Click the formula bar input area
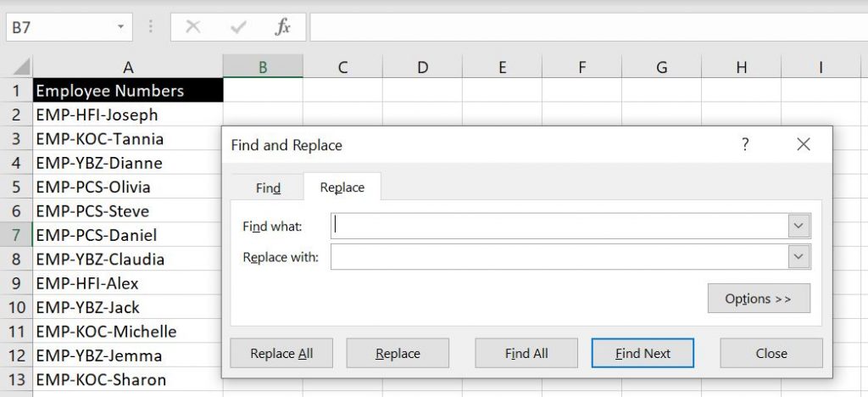 [x=588, y=27]
